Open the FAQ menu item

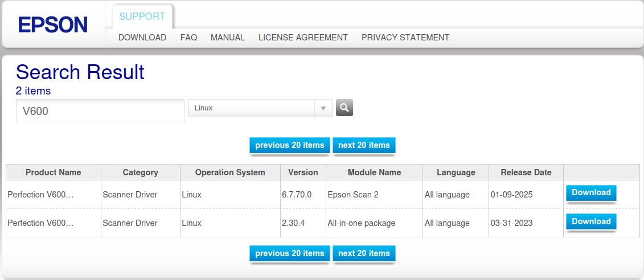point(188,38)
